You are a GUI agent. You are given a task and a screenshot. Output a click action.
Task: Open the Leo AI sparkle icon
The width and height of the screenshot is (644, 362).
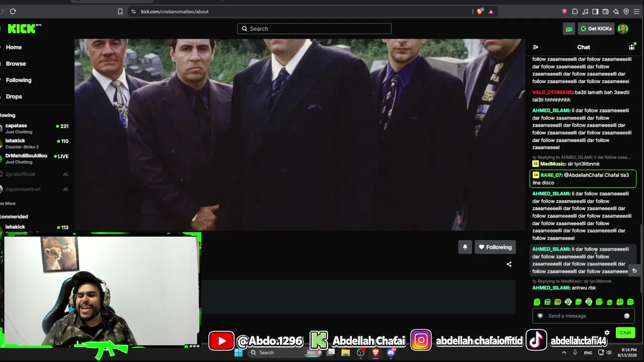(616, 12)
